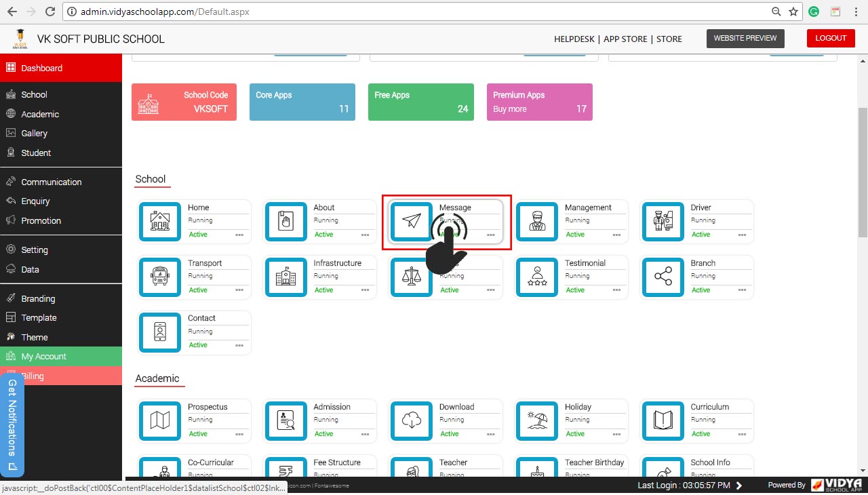Open the Management app icon
The width and height of the screenshot is (868, 495).
(x=537, y=221)
